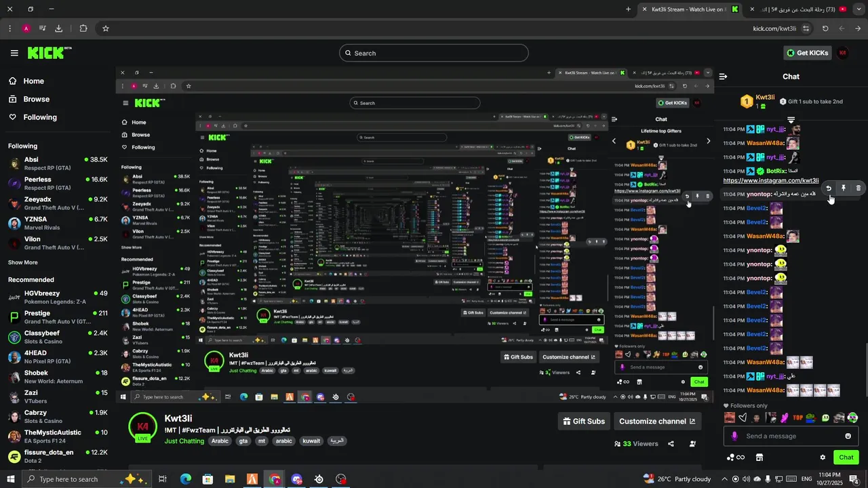
Task: Launch Microsoft Edge from taskbar
Action: pos(185,479)
